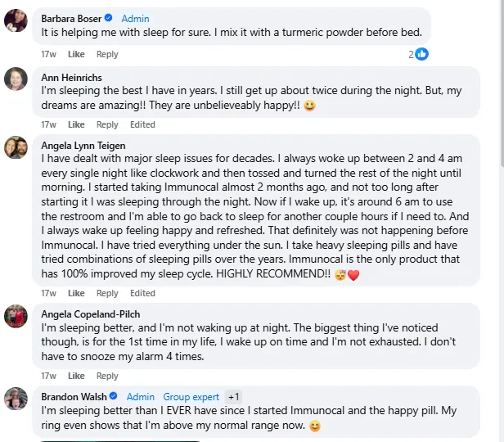
Task: Click the 17w timestamp on Barbara's comment
Action: (x=49, y=55)
